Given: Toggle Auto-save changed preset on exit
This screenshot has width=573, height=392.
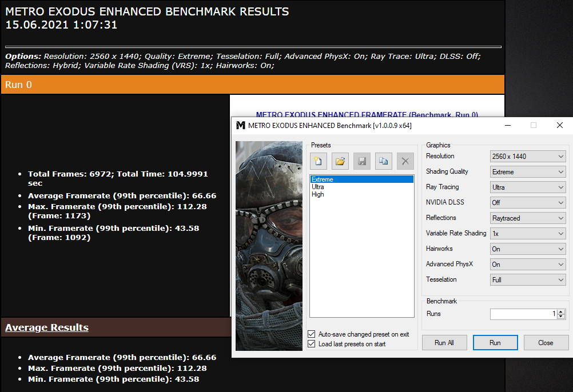Looking at the screenshot, I should tap(311, 334).
